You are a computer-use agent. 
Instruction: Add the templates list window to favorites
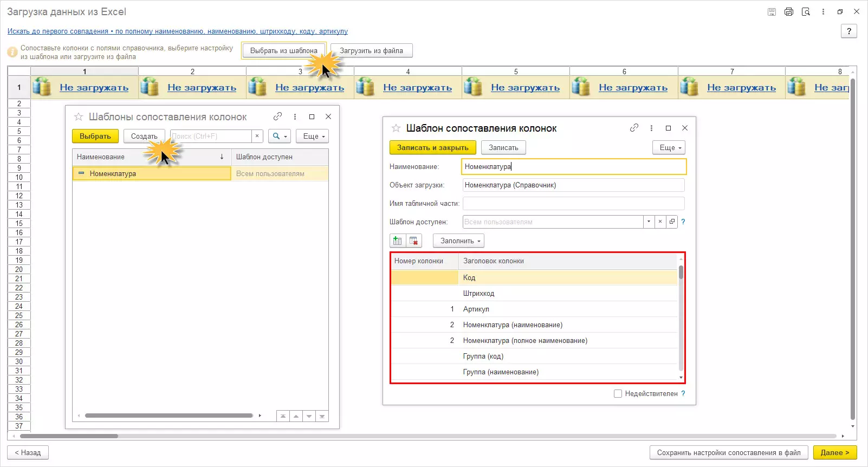tap(79, 116)
